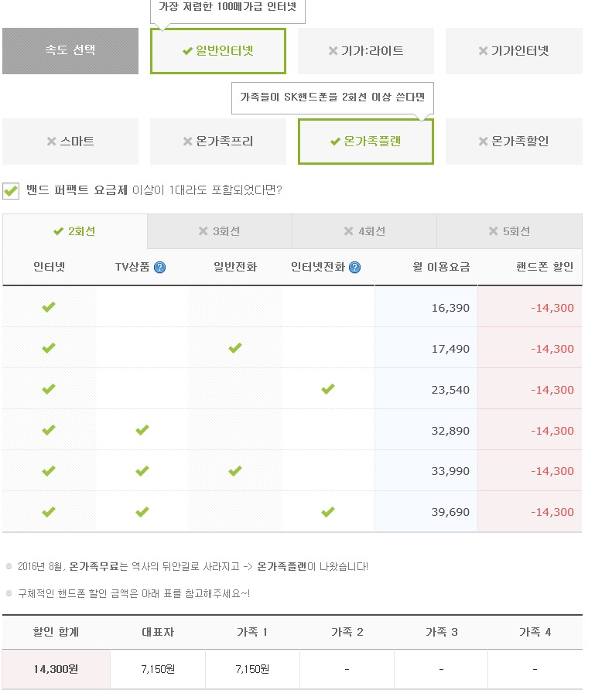Select the 일반인터넷 speed option
This screenshot has width=595, height=700.
(x=217, y=51)
